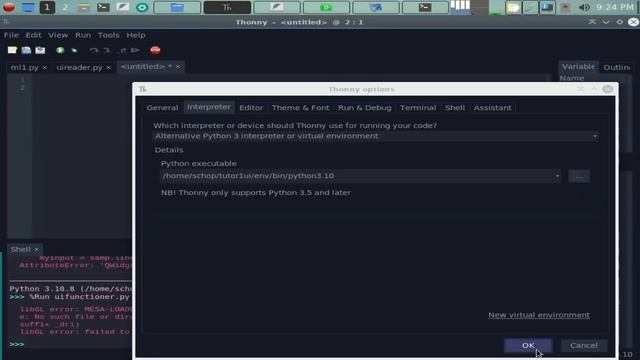Close the ml1.py tab
The height and width of the screenshot is (360, 640).
(x=44, y=67)
